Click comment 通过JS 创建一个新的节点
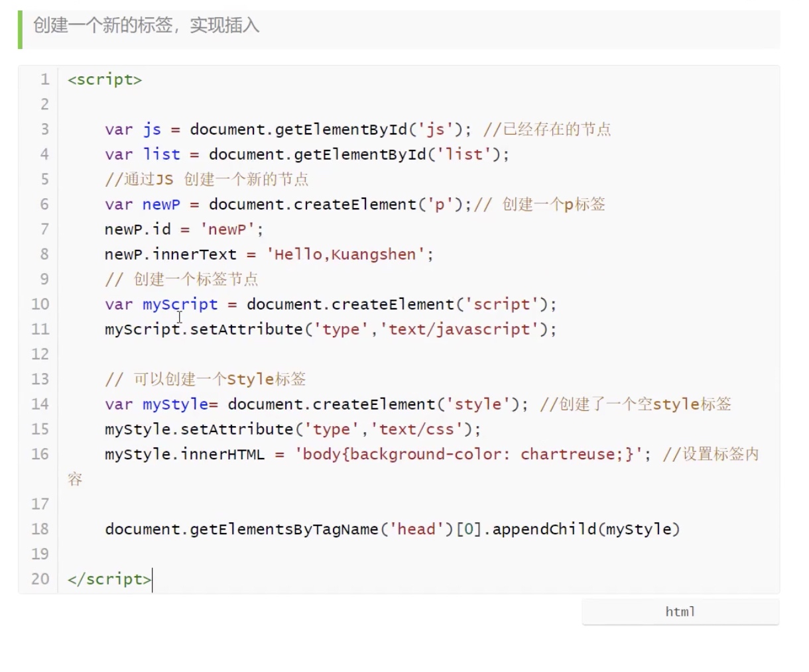 click(207, 180)
